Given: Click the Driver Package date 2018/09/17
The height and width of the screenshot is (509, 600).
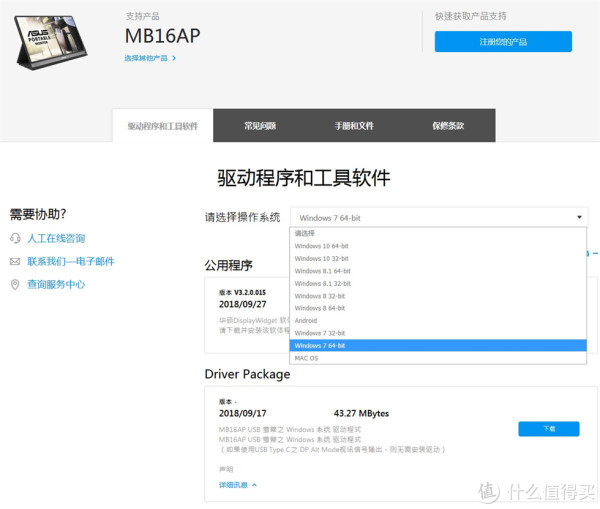Looking at the screenshot, I should pyautogui.click(x=243, y=413).
